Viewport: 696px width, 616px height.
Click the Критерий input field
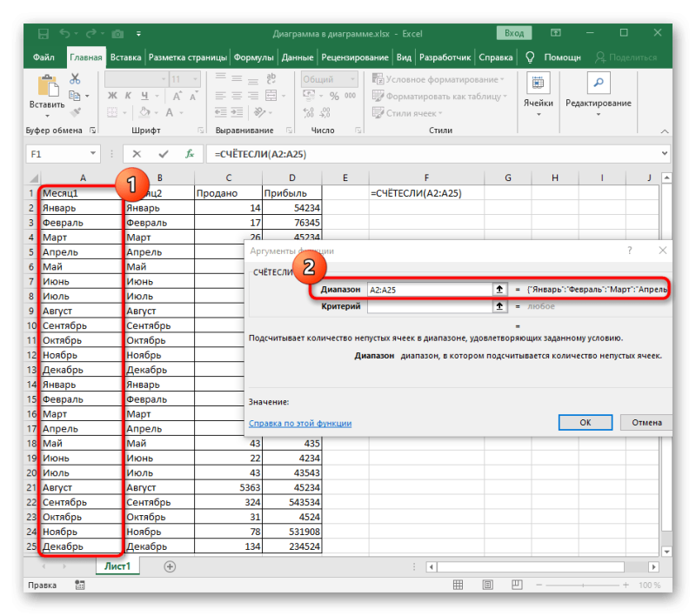pyautogui.click(x=430, y=306)
